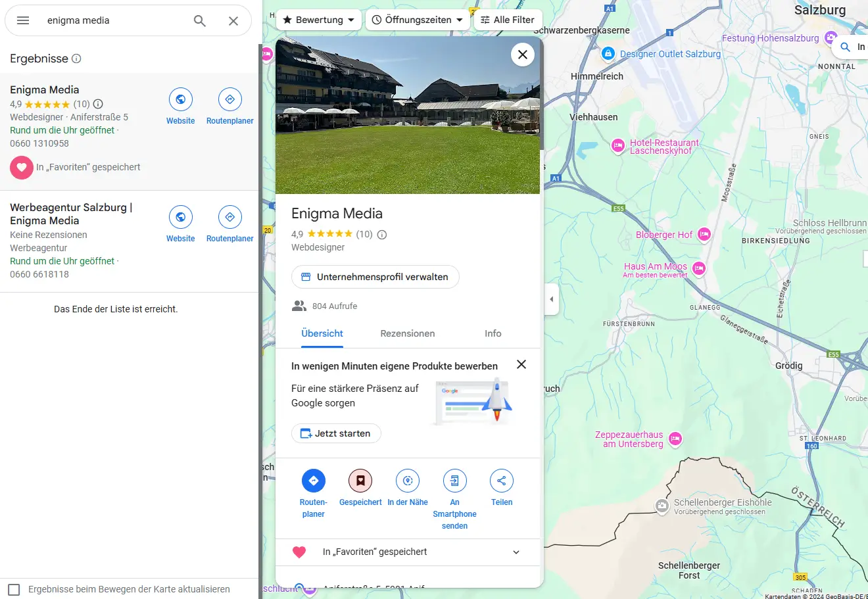The image size is (868, 599).
Task: Collapse the side panel with arrow tab
Action: (x=551, y=299)
